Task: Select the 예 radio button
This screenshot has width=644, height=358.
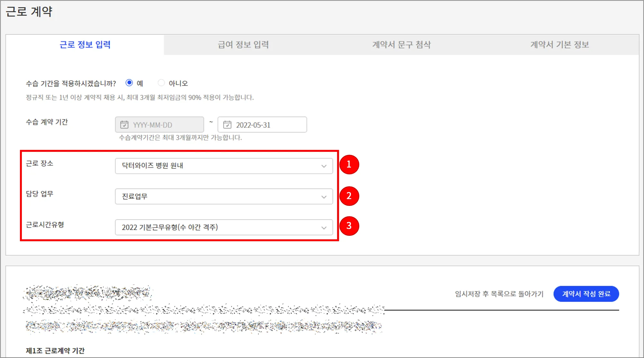Action: (129, 83)
